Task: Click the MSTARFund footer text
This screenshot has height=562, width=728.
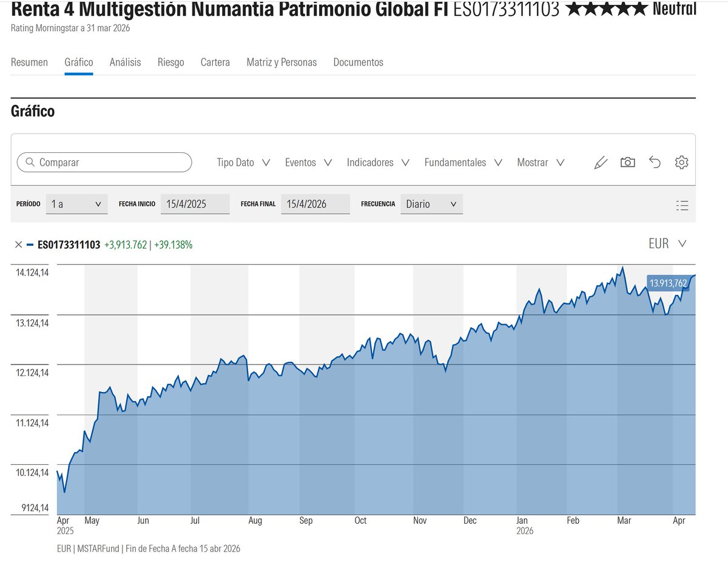Action: (101, 549)
